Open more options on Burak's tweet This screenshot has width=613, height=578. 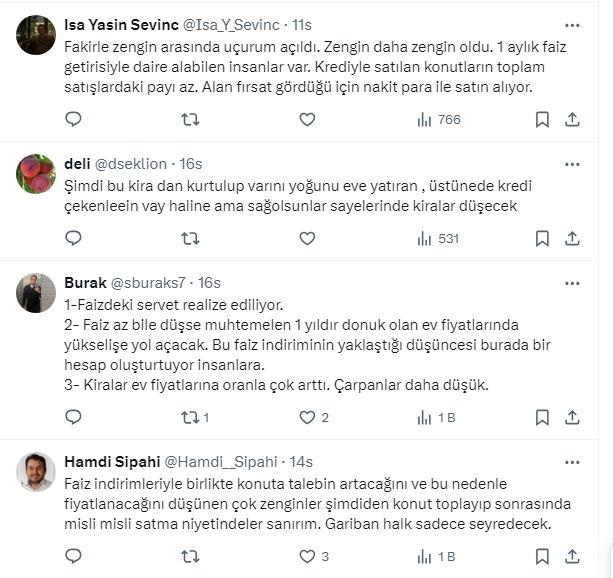572,281
